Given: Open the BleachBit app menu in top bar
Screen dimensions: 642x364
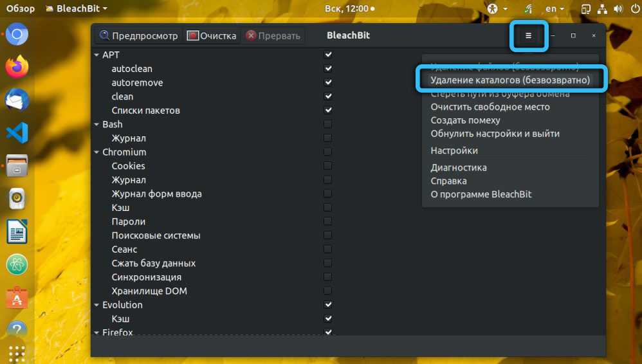Looking at the screenshot, I should pos(77,8).
